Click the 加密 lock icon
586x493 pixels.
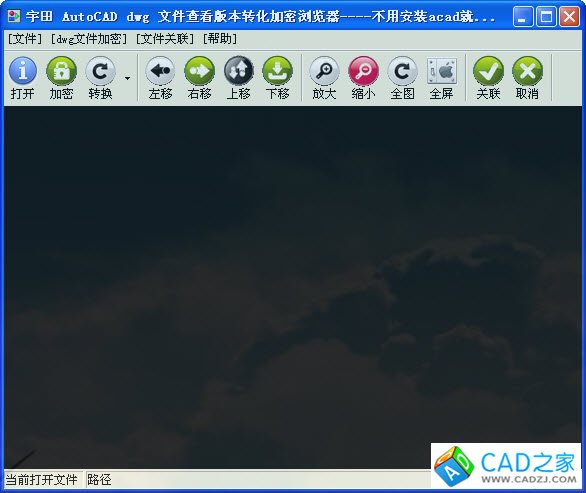click(61, 78)
